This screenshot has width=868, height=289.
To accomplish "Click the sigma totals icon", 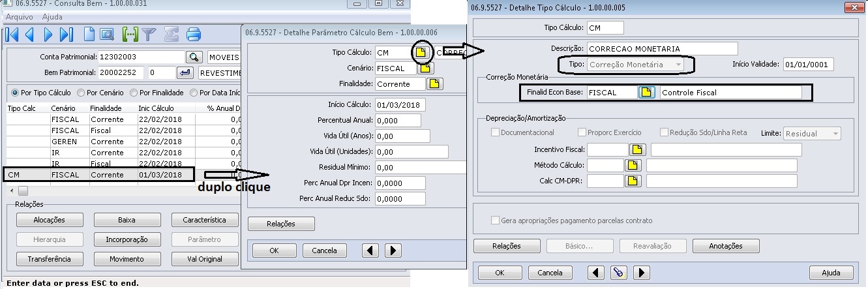I will pos(171,35).
